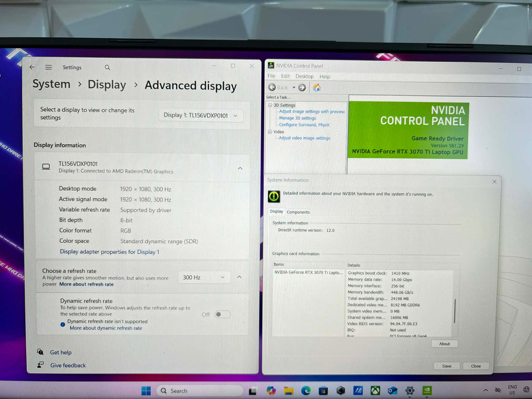Click the Forward arrow in NVIDIA Control Panel
The height and width of the screenshot is (399, 532).
pos(302,88)
